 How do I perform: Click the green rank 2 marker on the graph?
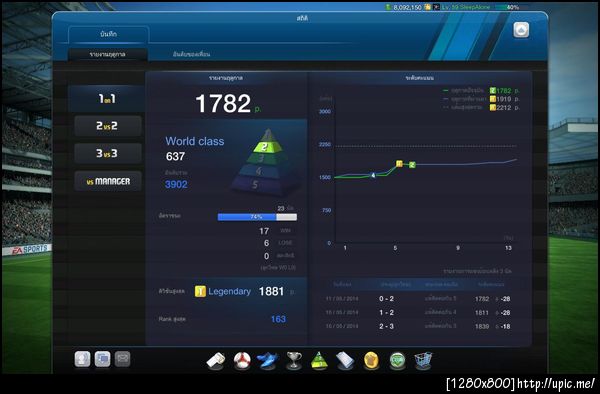pos(412,165)
